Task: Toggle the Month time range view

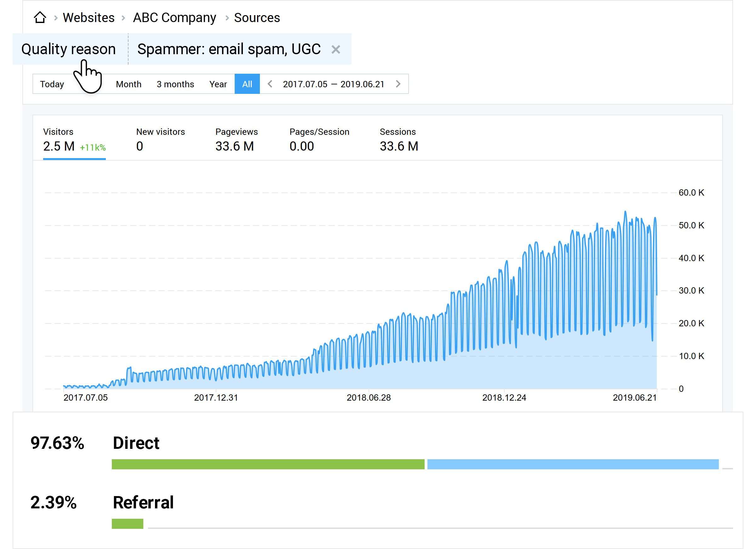Action: point(129,84)
